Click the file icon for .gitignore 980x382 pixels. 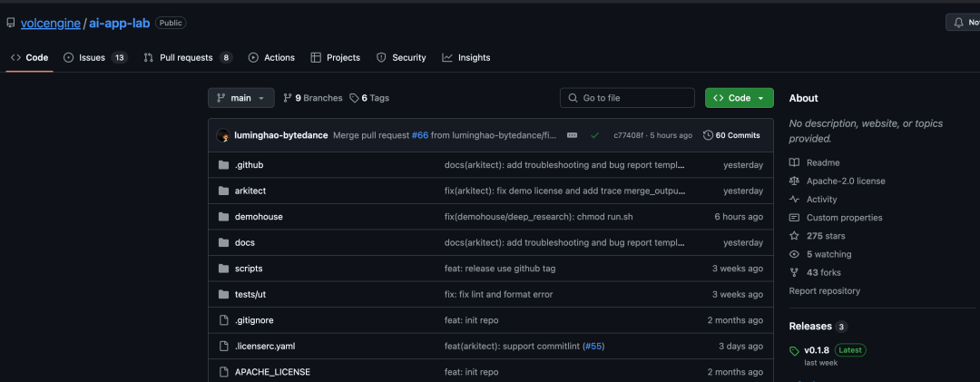tap(224, 320)
